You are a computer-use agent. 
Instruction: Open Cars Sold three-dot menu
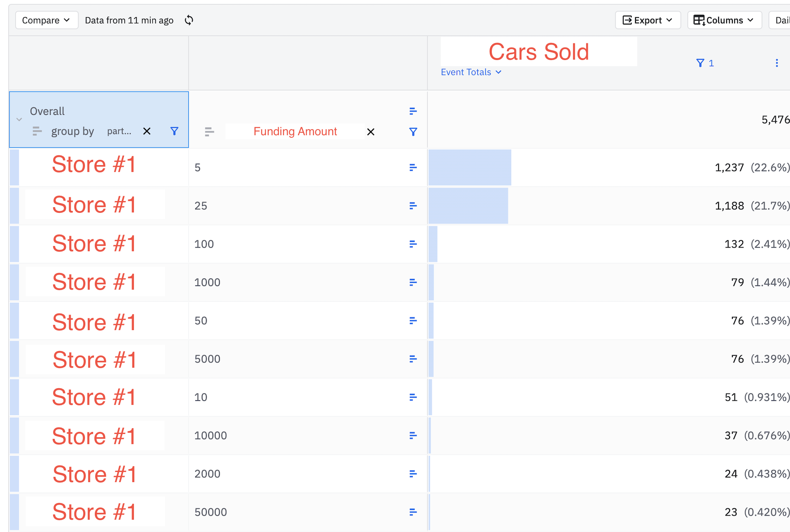click(777, 63)
